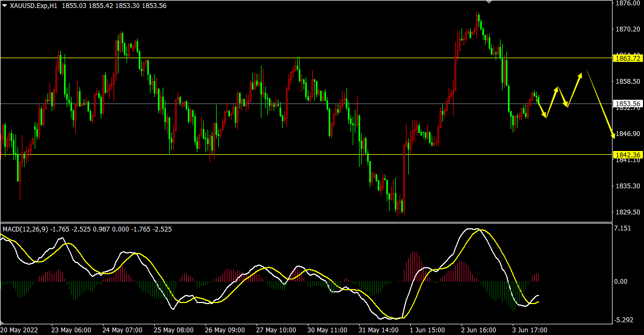Click the 27 May 10:00 time label

coord(275,330)
